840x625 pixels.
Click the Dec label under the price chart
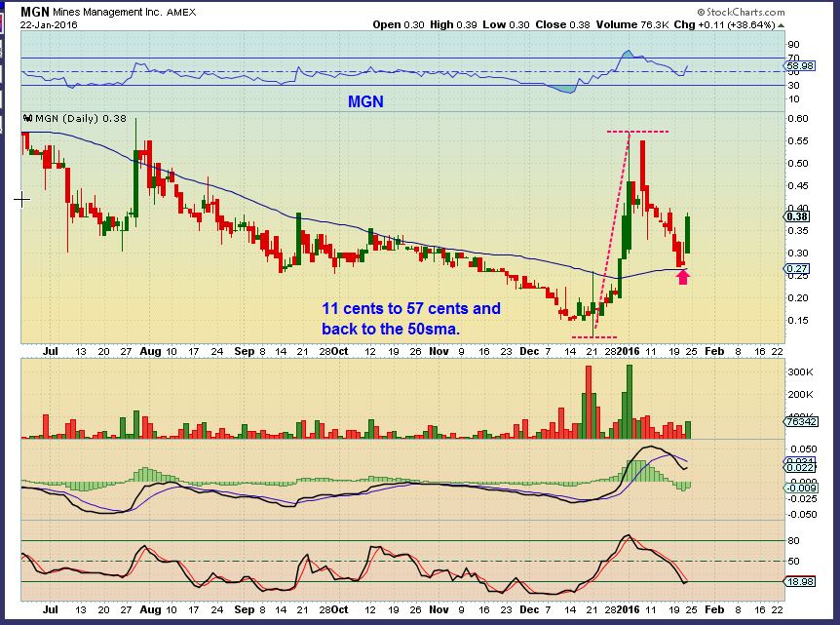pos(529,352)
